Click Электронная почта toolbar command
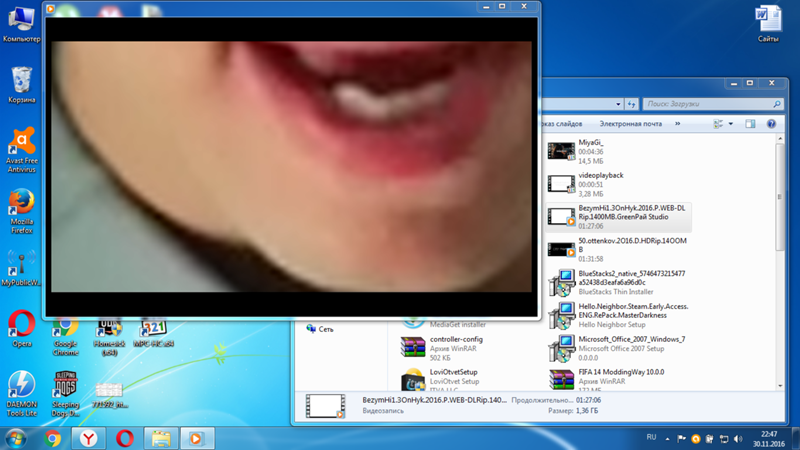 [631, 123]
